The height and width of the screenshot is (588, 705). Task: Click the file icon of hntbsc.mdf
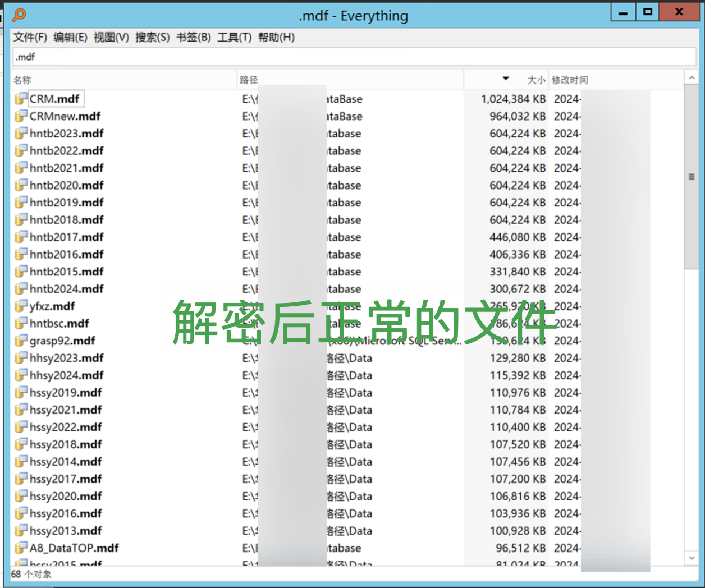point(21,323)
